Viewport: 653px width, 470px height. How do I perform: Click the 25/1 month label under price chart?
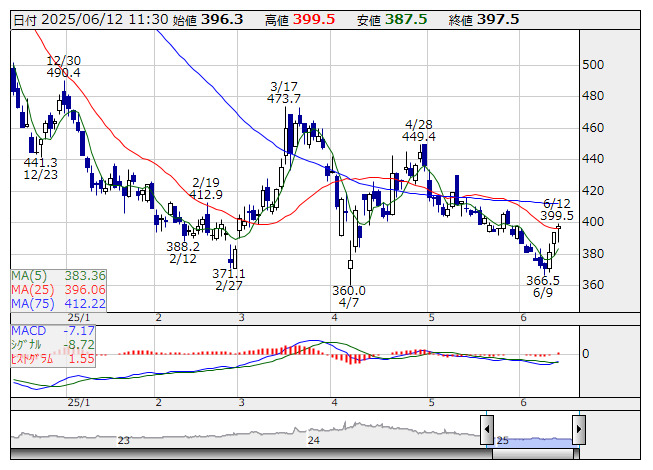click(x=79, y=318)
